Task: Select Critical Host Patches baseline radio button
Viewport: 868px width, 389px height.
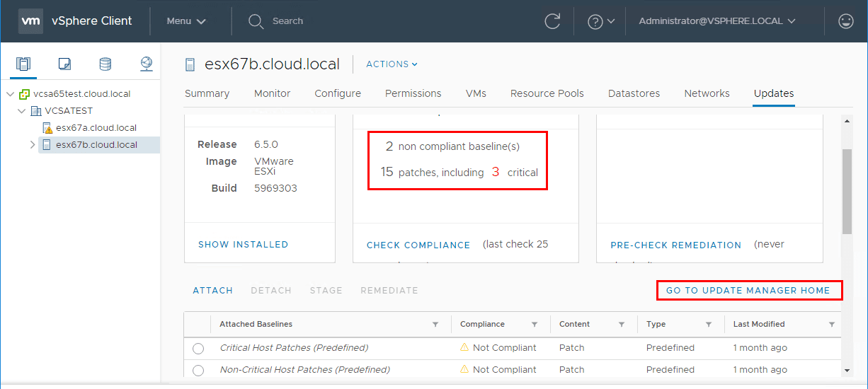Action: [198, 348]
